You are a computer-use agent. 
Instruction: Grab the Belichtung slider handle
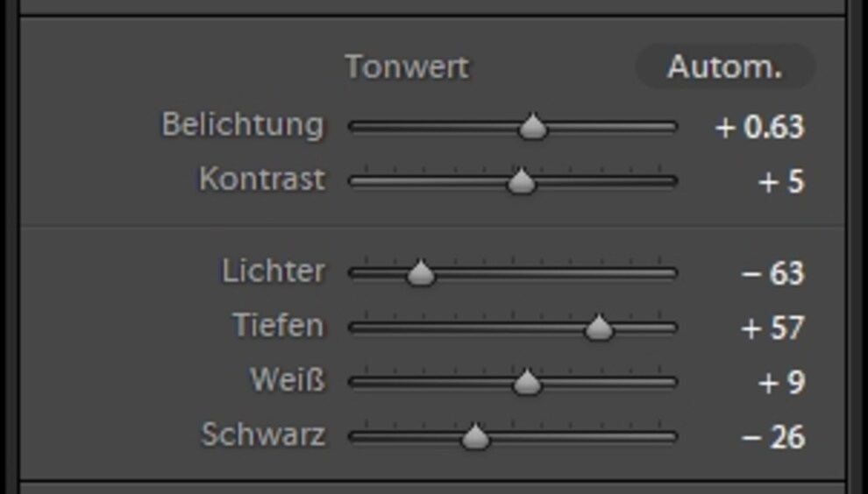[x=532, y=126]
